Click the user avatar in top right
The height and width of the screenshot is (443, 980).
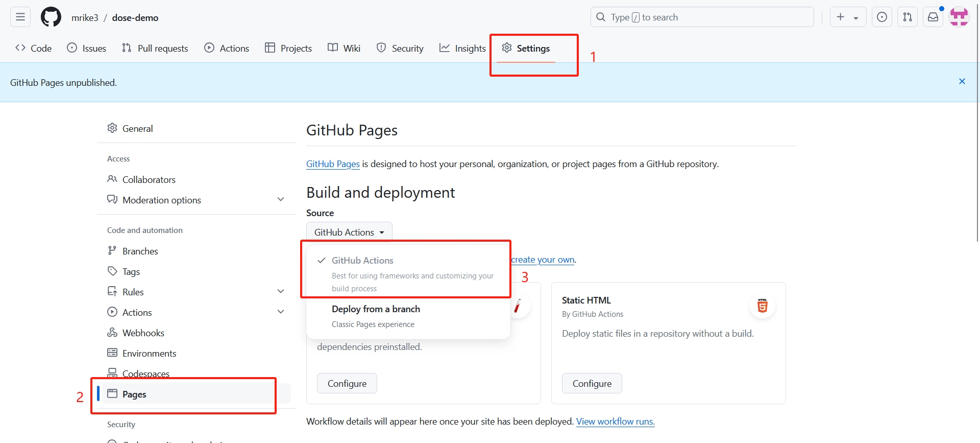[959, 17]
